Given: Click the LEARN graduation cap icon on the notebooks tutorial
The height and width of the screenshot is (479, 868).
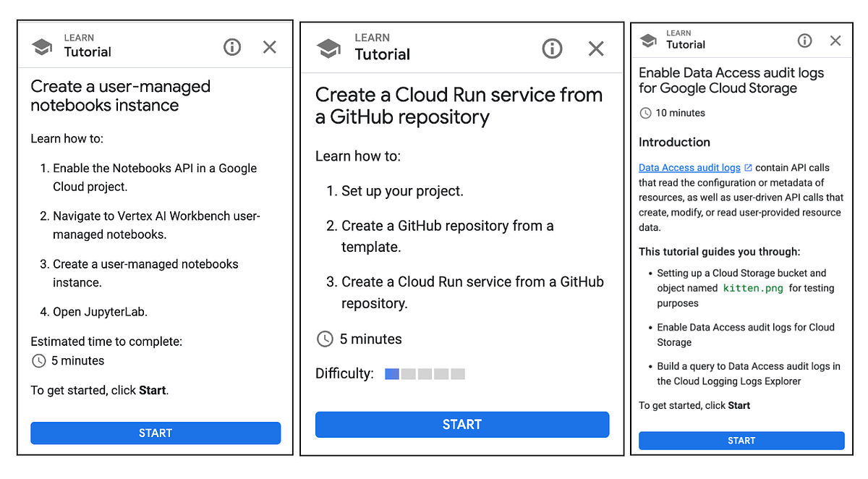Looking at the screenshot, I should pos(42,45).
